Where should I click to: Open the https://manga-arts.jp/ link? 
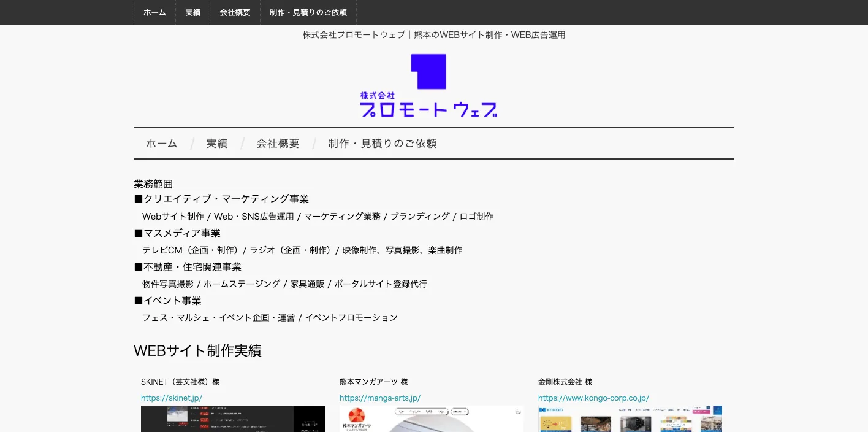380,398
